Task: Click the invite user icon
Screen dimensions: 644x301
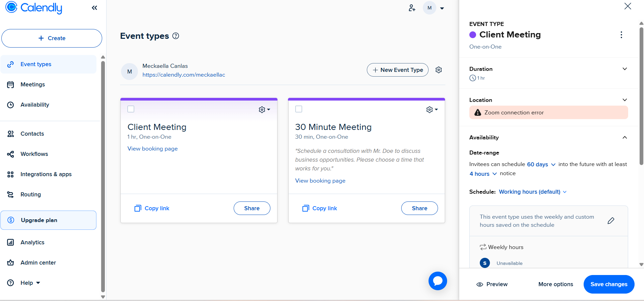Action: pyautogui.click(x=412, y=8)
